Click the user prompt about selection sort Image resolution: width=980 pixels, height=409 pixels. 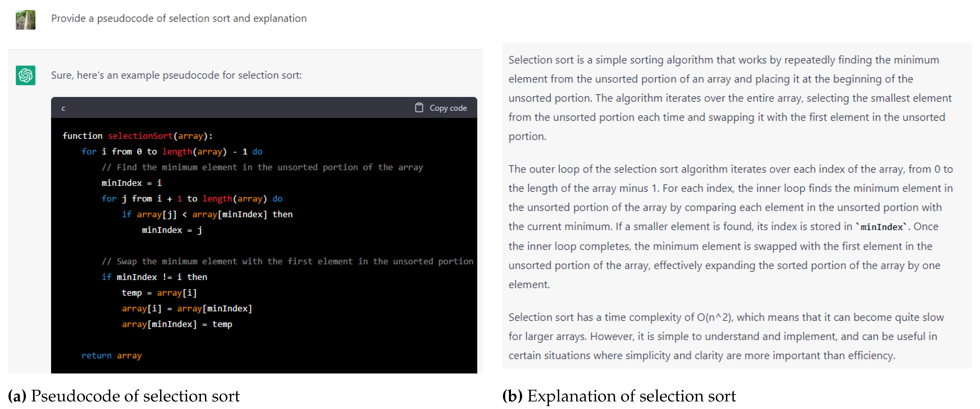179,18
